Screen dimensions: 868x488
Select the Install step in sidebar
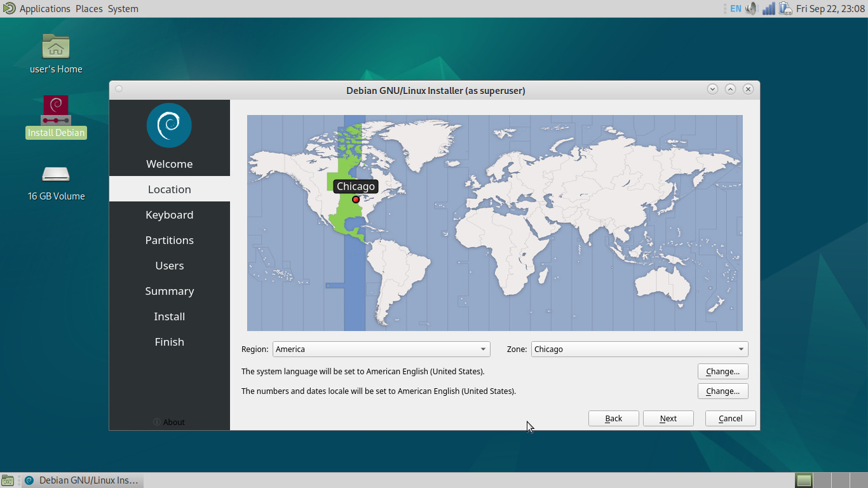click(170, 316)
